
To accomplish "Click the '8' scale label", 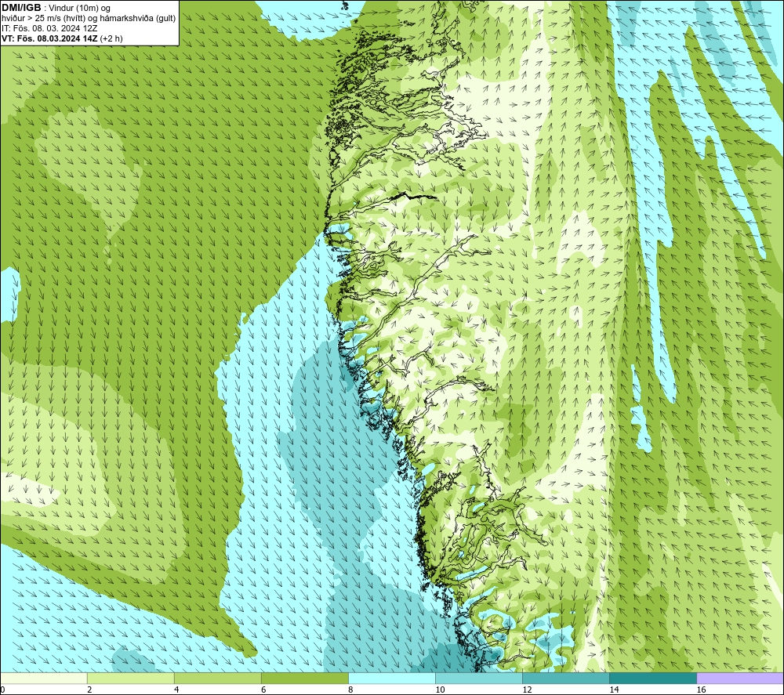I will click(350, 690).
